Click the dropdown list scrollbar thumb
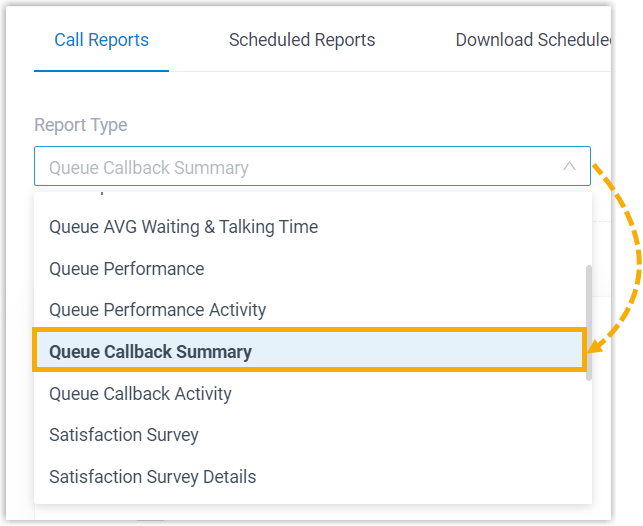 tap(588, 320)
